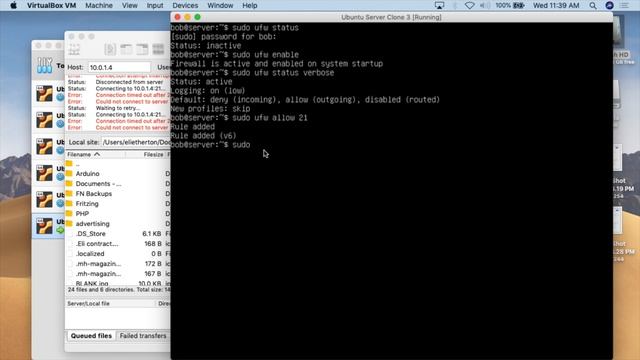Click the Ubuntu Server Clone 3 window title
640x360 pixels.
[391, 17]
